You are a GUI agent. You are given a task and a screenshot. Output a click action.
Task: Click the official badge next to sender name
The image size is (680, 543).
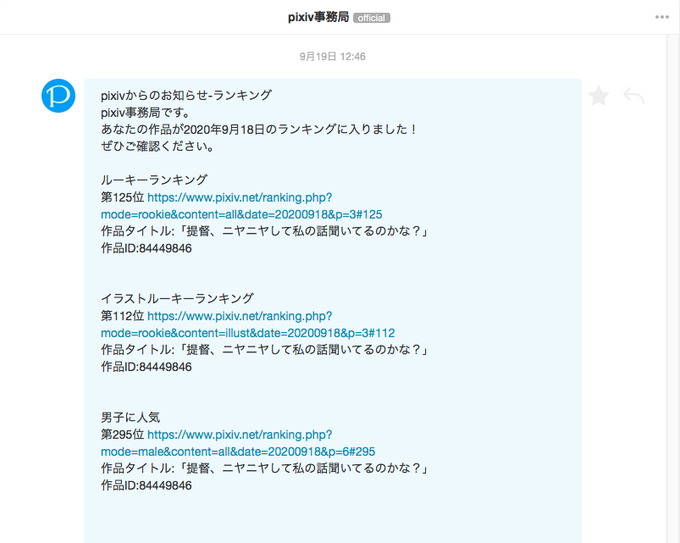[x=372, y=18]
